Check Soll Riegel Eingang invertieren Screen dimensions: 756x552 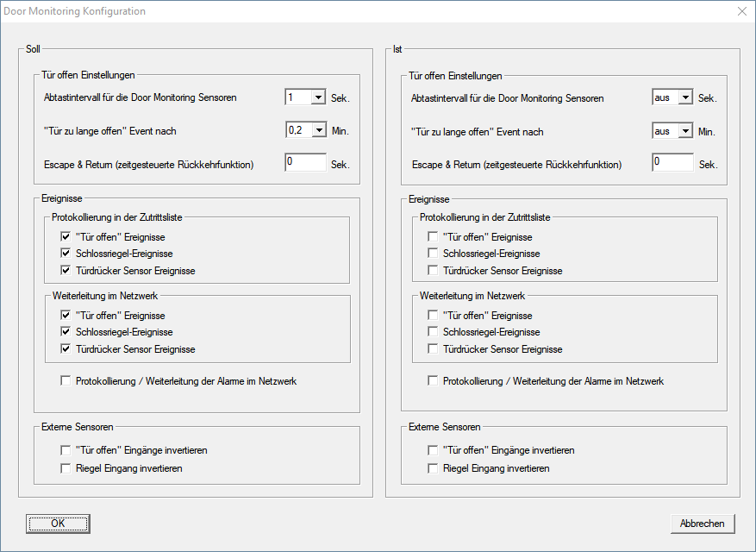tap(66, 468)
